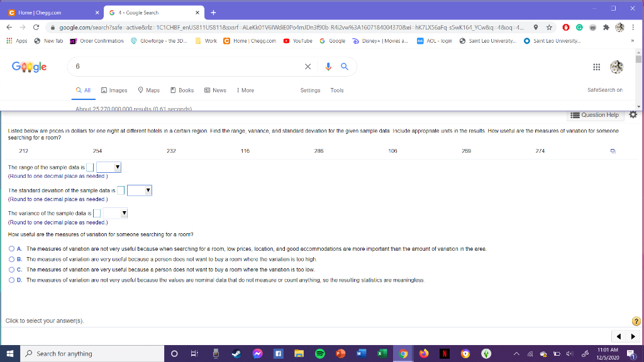The width and height of the screenshot is (644, 362).
Task: Open File Explorer from the taskbar
Action: pos(299,353)
